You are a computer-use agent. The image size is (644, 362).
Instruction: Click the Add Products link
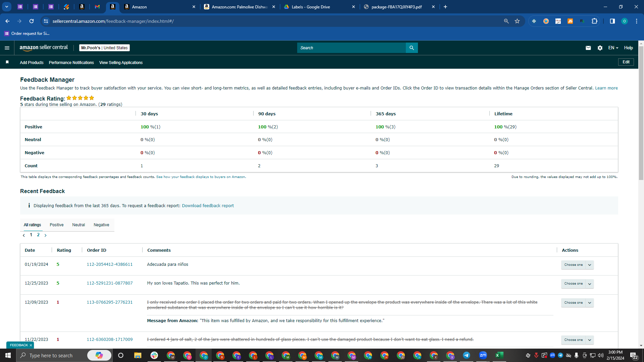32,63
